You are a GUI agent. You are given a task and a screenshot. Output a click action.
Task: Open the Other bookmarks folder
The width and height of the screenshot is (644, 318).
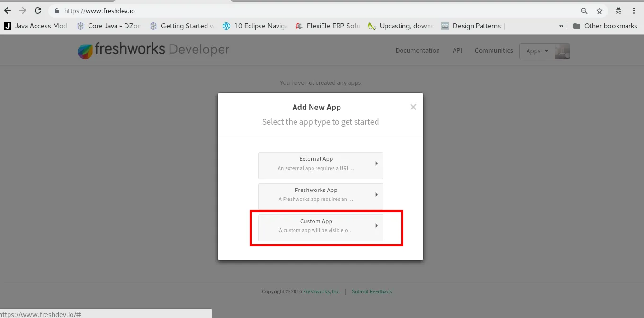click(x=605, y=26)
